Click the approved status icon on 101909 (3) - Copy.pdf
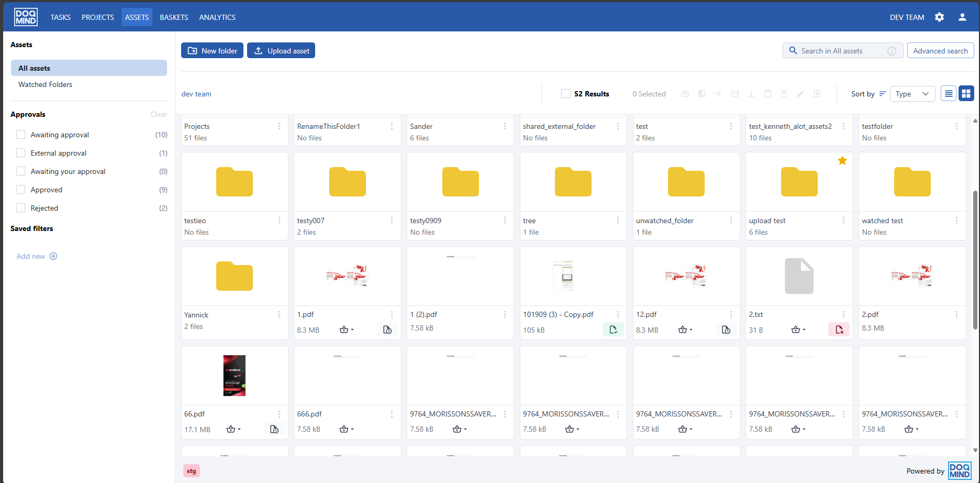This screenshot has height=483, width=980. pos(613,330)
